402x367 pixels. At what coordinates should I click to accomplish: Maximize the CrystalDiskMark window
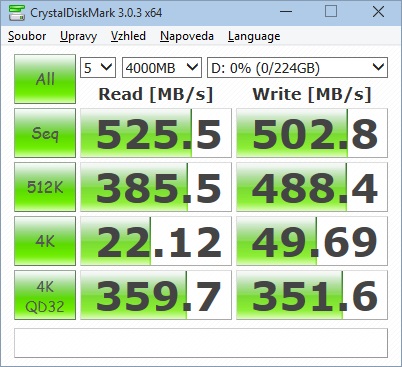(x=331, y=12)
